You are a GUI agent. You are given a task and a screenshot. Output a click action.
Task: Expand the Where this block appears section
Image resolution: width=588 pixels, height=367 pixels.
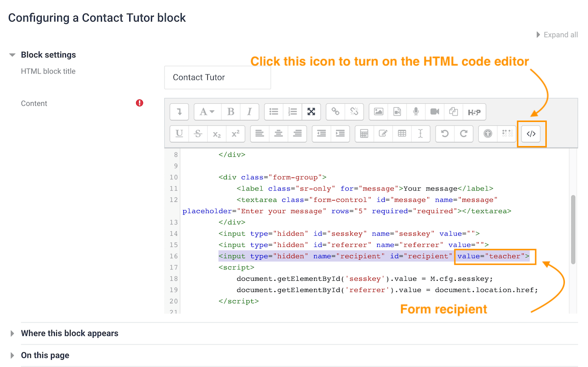[69, 333]
